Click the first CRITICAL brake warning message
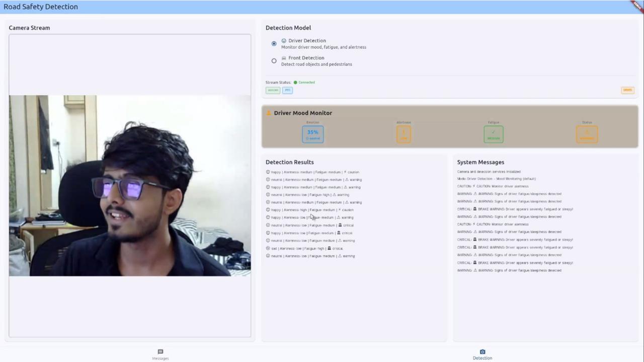Viewport: 644px width, 362px height. coord(515,209)
